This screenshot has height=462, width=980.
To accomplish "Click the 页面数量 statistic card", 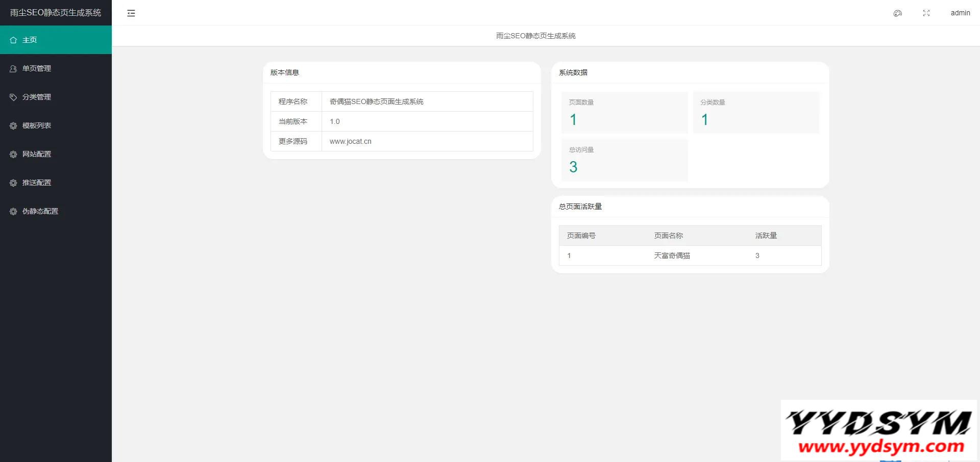I will [624, 113].
